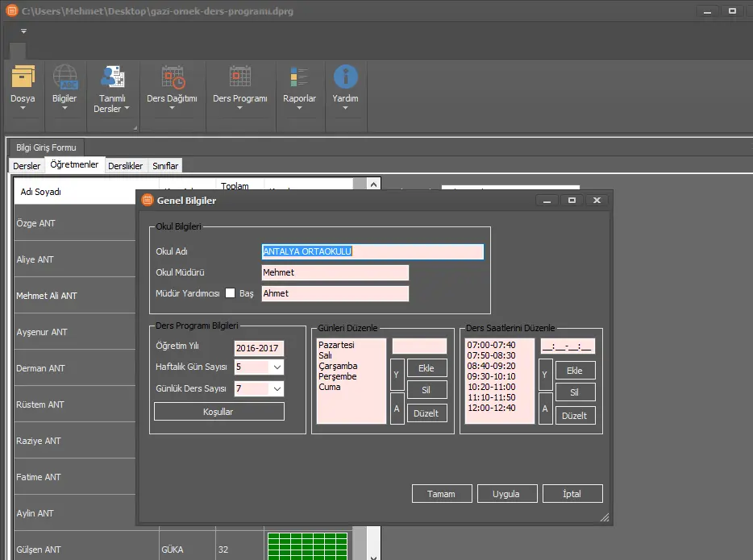Click the Okul Müdürü input field

point(335,272)
